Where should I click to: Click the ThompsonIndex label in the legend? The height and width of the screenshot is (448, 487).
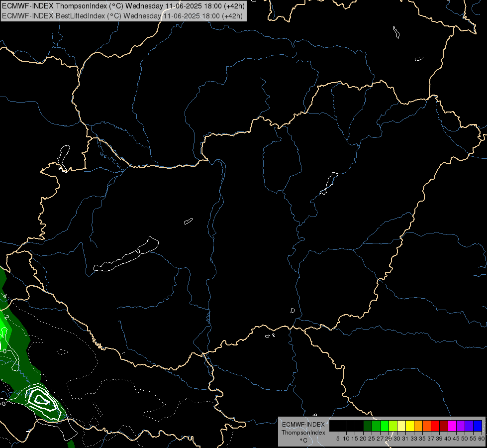[x=303, y=433]
